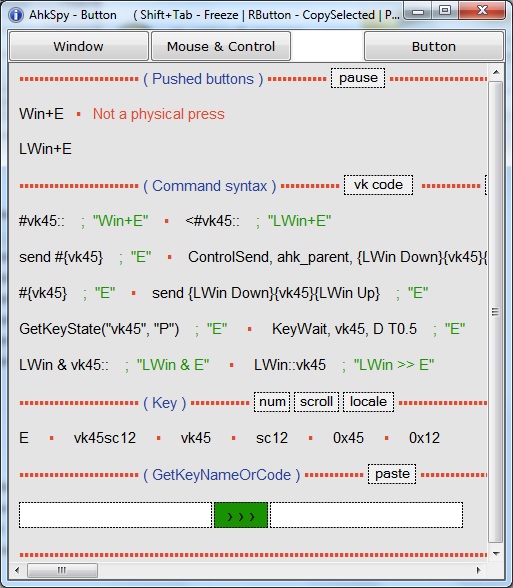513x588 pixels.
Task: Click the vertical scrollbar up arrow
Action: point(496,72)
